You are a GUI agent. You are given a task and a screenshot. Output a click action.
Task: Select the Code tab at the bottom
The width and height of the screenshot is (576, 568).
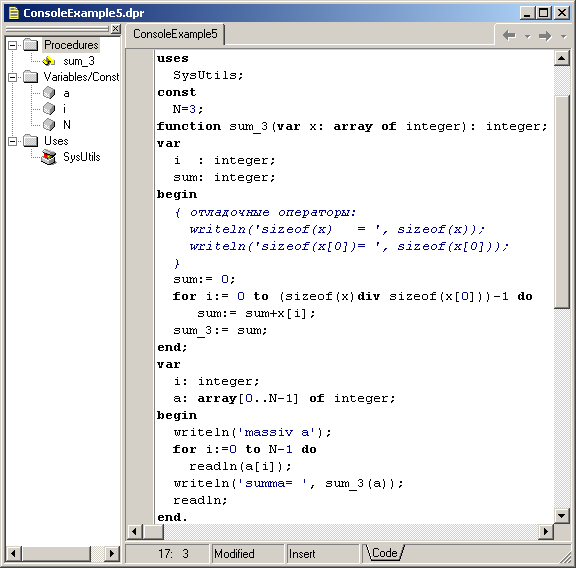point(384,553)
